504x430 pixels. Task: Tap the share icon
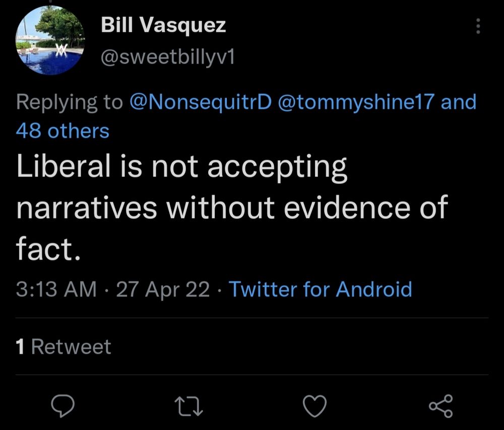(440, 404)
